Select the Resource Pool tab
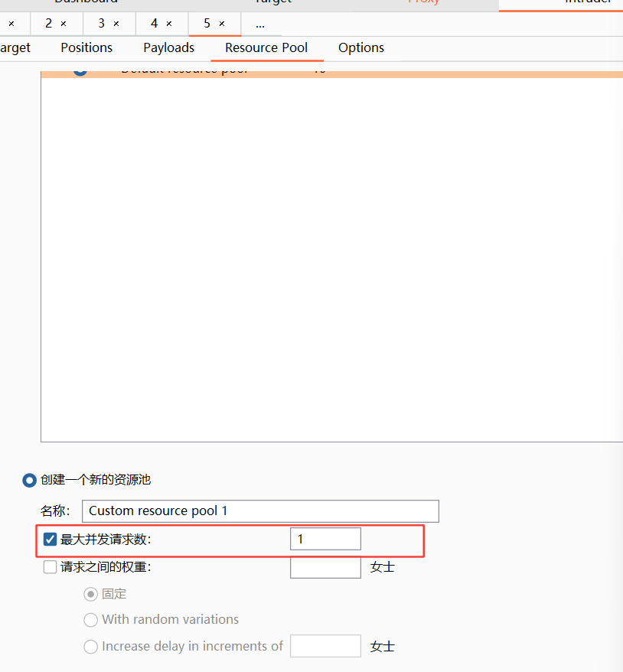Screen dimensions: 623x672 266,47
